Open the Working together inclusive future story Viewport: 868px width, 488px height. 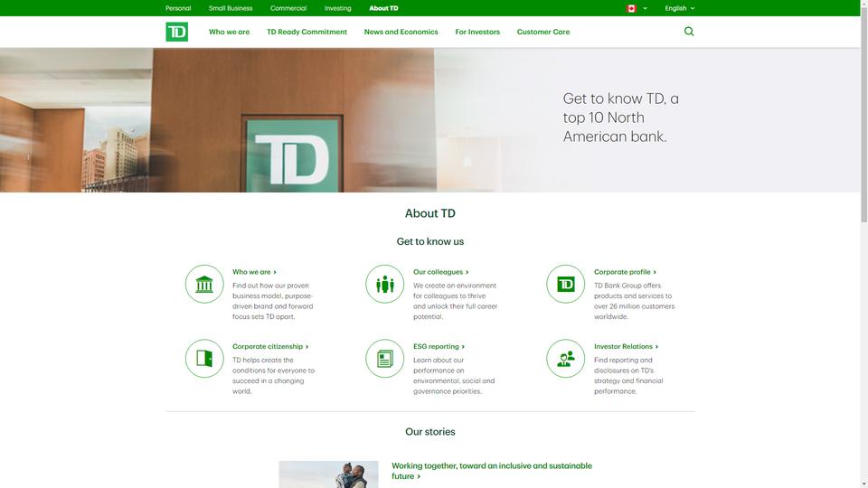[492, 471]
